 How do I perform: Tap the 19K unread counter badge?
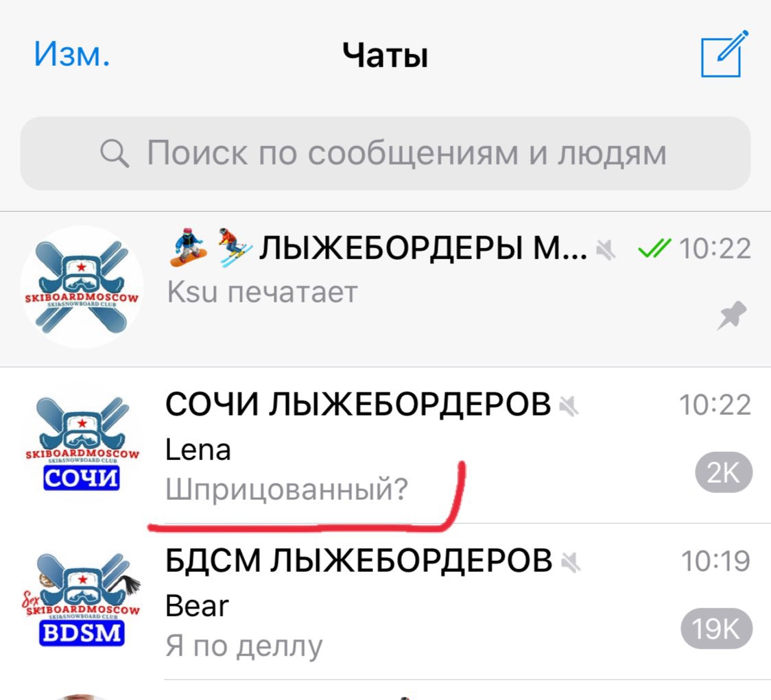pos(716,629)
